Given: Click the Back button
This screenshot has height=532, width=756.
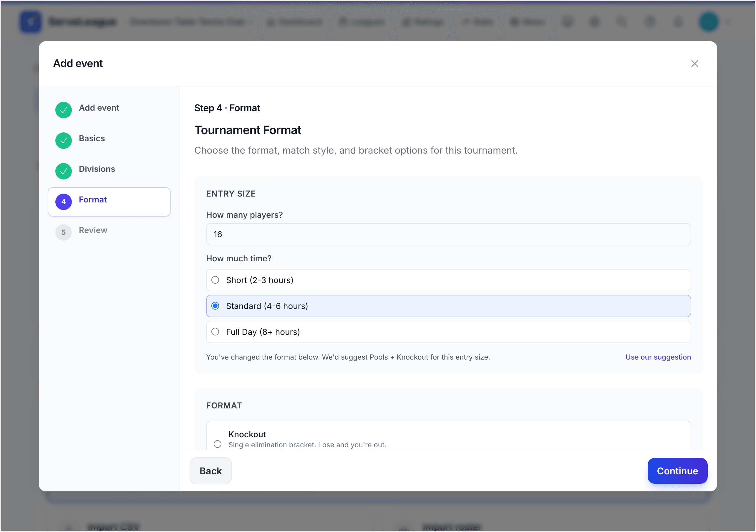Looking at the screenshot, I should pyautogui.click(x=210, y=471).
